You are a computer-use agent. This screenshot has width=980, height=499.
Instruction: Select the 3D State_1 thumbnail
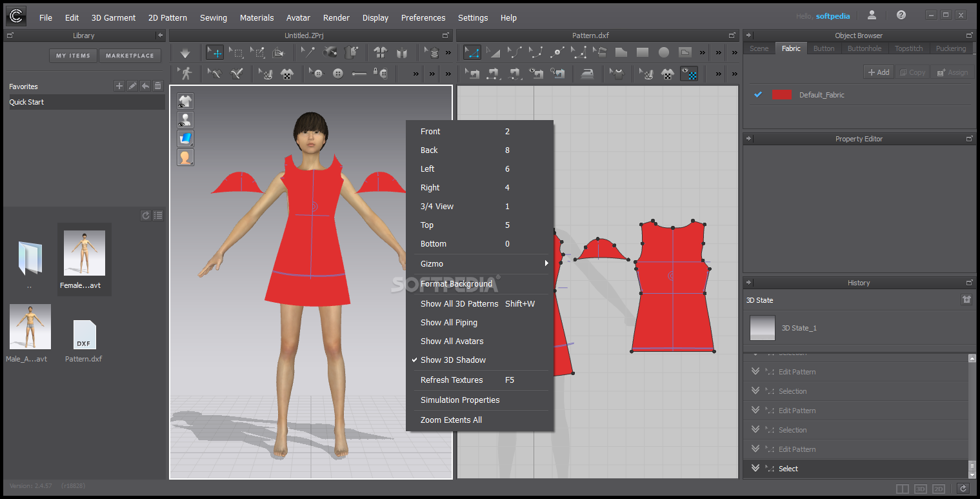pyautogui.click(x=762, y=327)
